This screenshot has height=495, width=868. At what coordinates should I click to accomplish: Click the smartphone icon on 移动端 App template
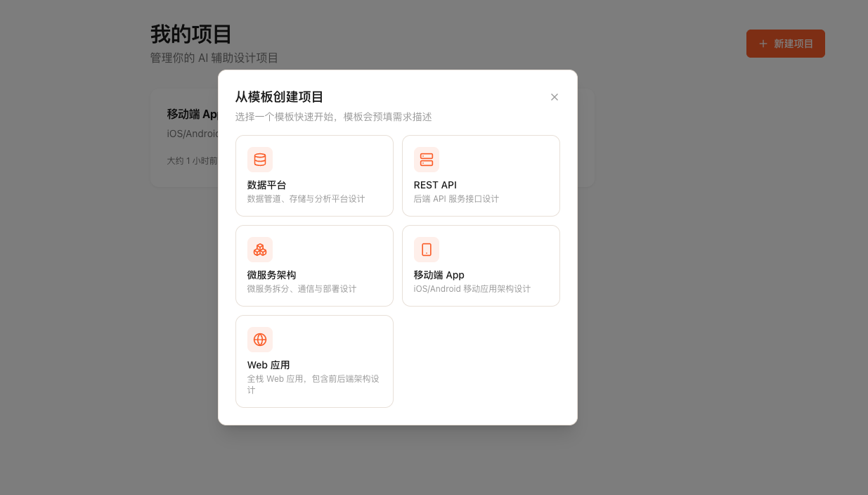point(427,250)
